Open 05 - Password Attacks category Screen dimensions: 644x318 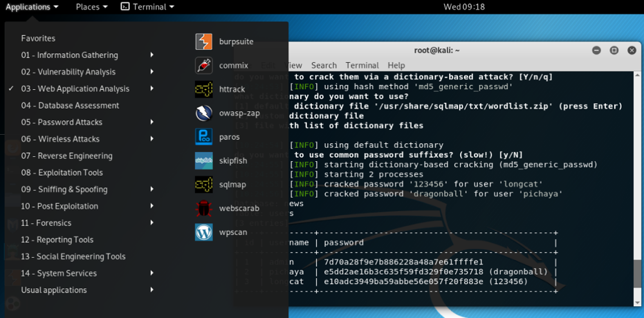tap(62, 122)
